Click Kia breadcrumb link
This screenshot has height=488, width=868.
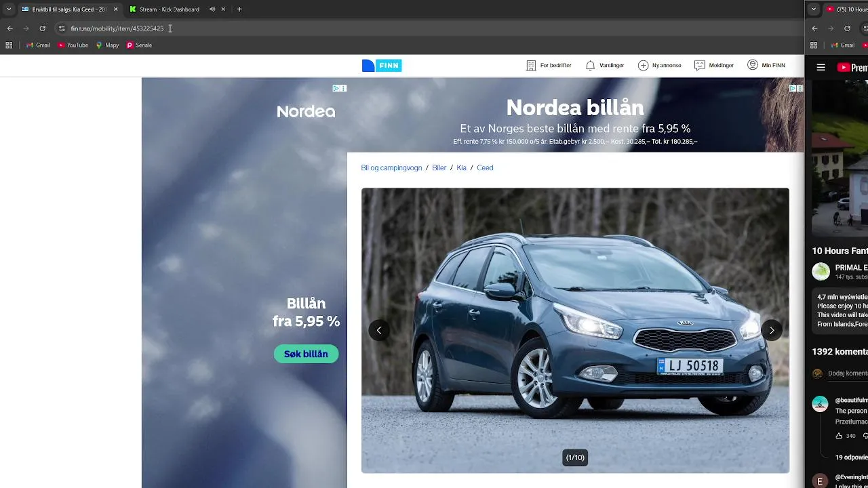pyautogui.click(x=462, y=168)
